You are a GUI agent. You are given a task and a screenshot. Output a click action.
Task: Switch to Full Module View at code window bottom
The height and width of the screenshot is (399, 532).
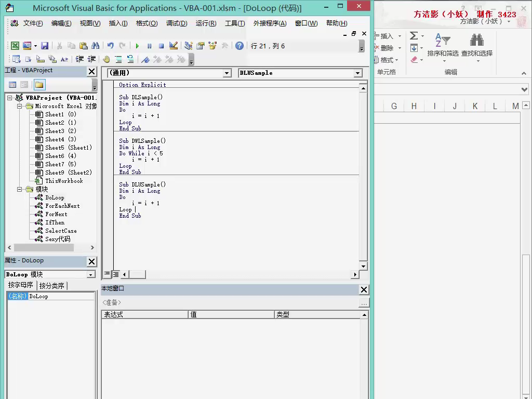click(x=116, y=274)
